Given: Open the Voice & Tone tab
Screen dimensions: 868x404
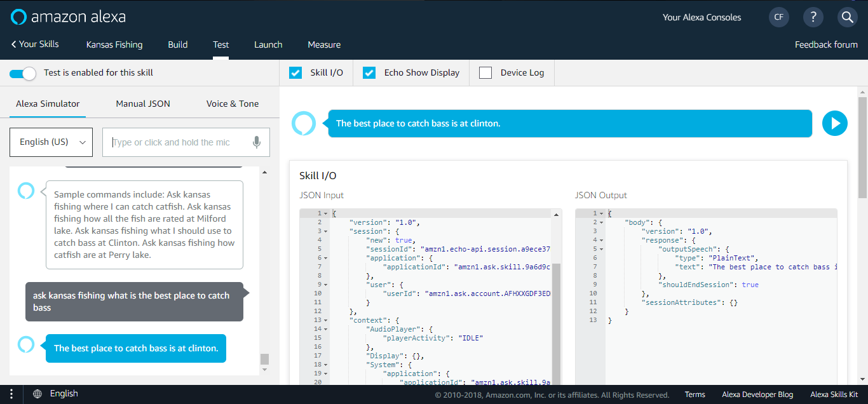Looking at the screenshot, I should pos(233,104).
